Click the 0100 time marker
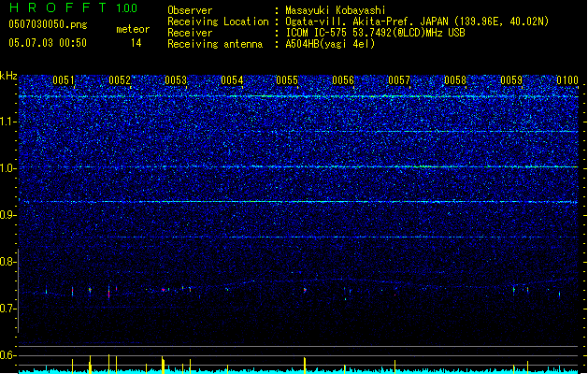 click(x=567, y=80)
